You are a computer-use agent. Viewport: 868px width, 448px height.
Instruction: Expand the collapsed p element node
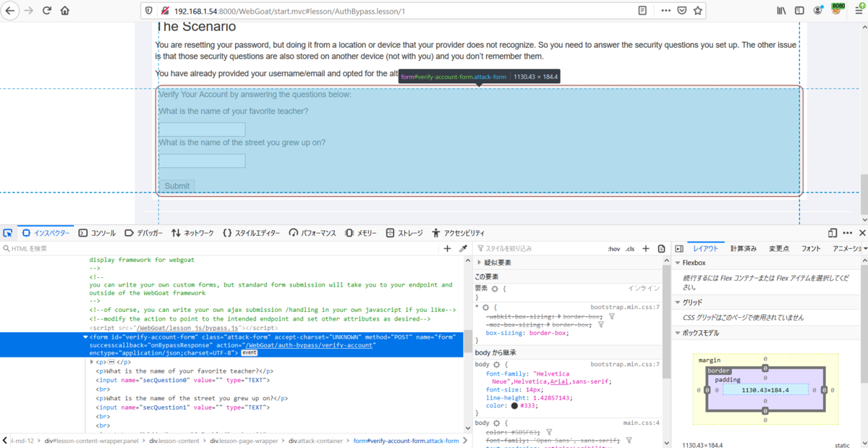click(92, 362)
